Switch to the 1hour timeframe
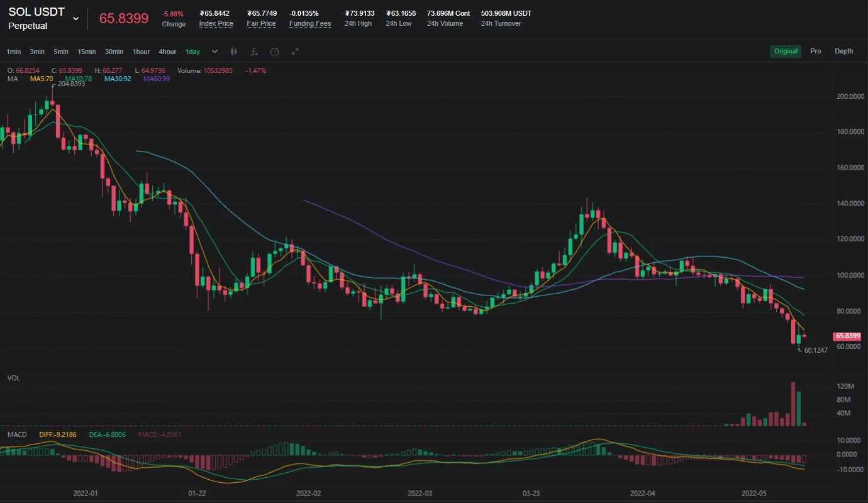 click(x=141, y=52)
